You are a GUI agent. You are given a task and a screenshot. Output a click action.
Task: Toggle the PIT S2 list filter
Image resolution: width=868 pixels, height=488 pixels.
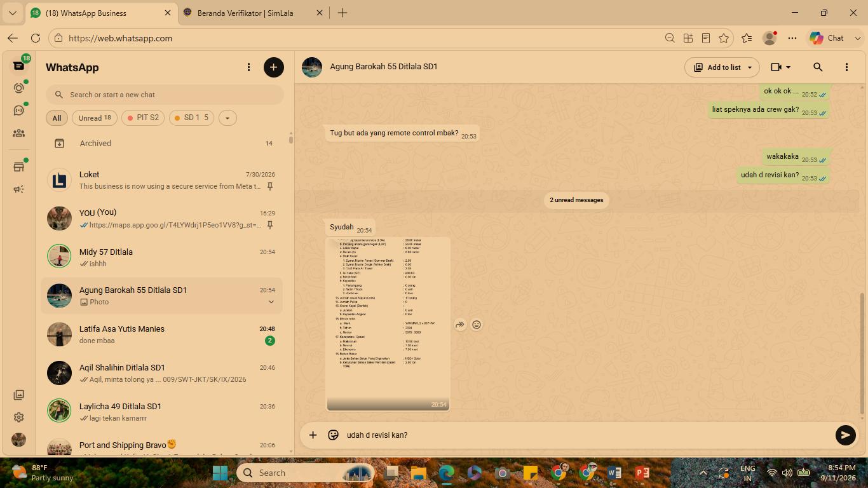(x=143, y=118)
